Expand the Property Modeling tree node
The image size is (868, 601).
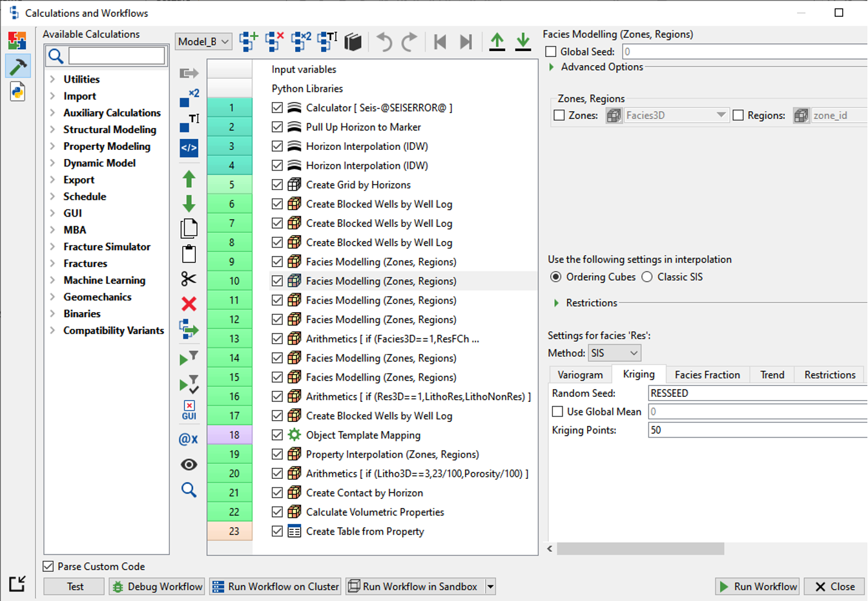coord(52,147)
